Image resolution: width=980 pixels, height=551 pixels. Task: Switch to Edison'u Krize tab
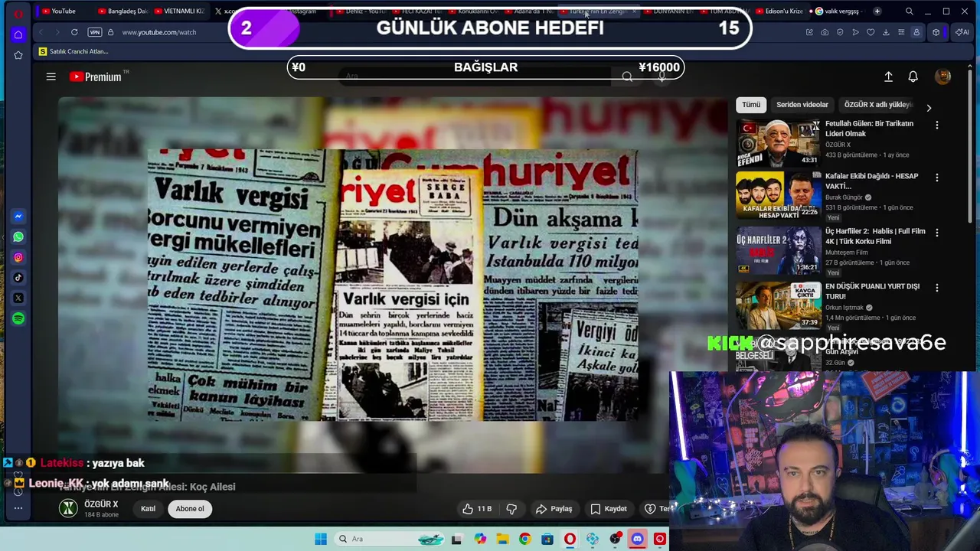pos(779,11)
